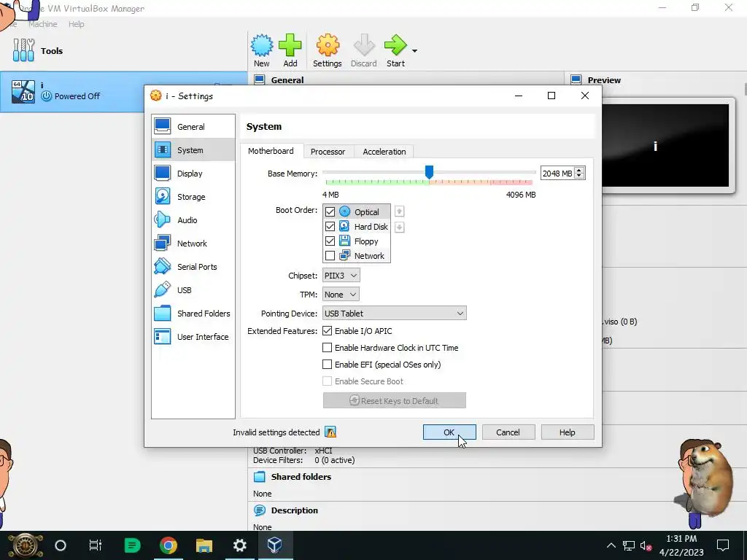Screen dimensions: 747x560
Task: Enable EFI (special OSes only)
Action: pyautogui.click(x=328, y=365)
